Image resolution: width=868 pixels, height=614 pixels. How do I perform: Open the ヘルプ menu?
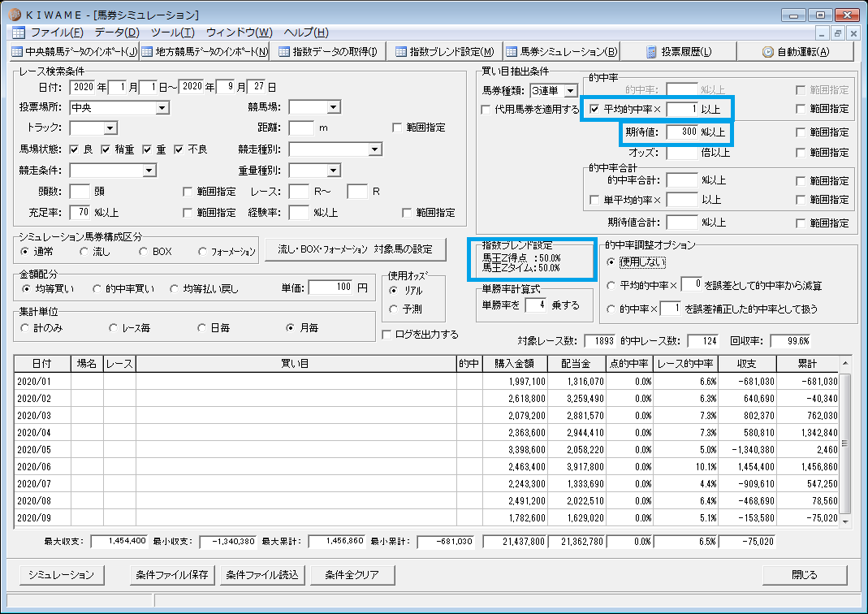point(306,32)
